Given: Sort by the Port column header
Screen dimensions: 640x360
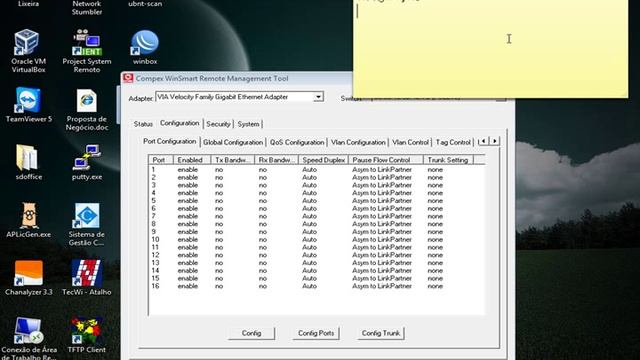Looking at the screenshot, I should [x=161, y=160].
